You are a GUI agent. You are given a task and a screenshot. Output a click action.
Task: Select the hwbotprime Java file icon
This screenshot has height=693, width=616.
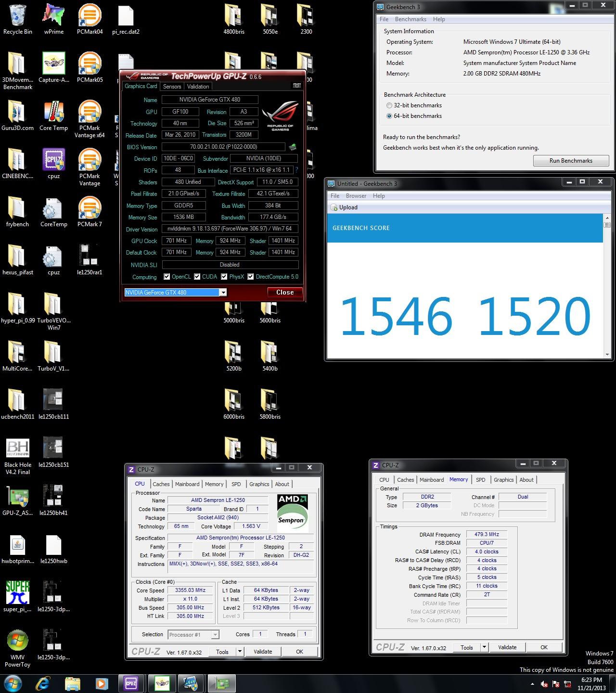(x=18, y=549)
